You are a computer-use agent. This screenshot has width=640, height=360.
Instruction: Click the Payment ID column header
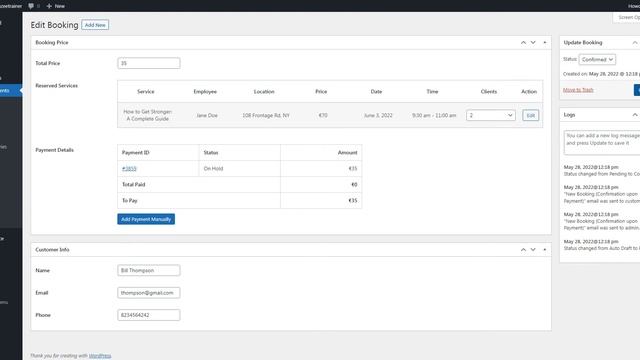click(136, 152)
